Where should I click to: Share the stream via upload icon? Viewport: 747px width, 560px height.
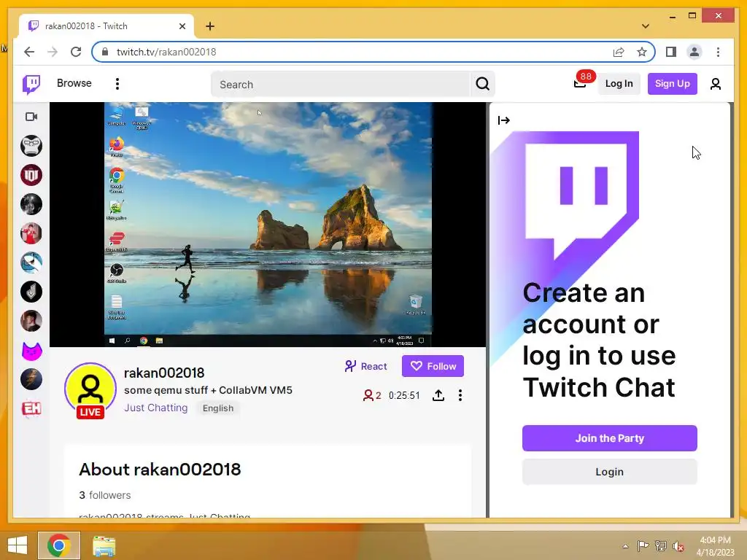(x=438, y=395)
